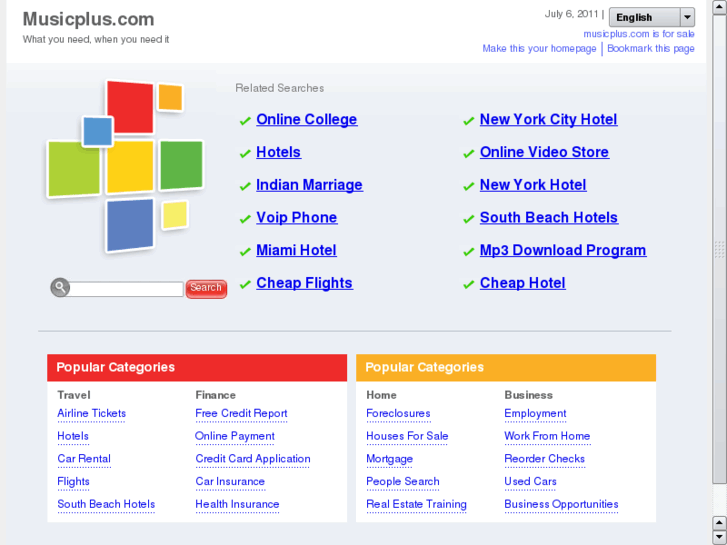The image size is (727, 545).
Task: Click the July 6, 2011 date text
Action: (x=571, y=14)
